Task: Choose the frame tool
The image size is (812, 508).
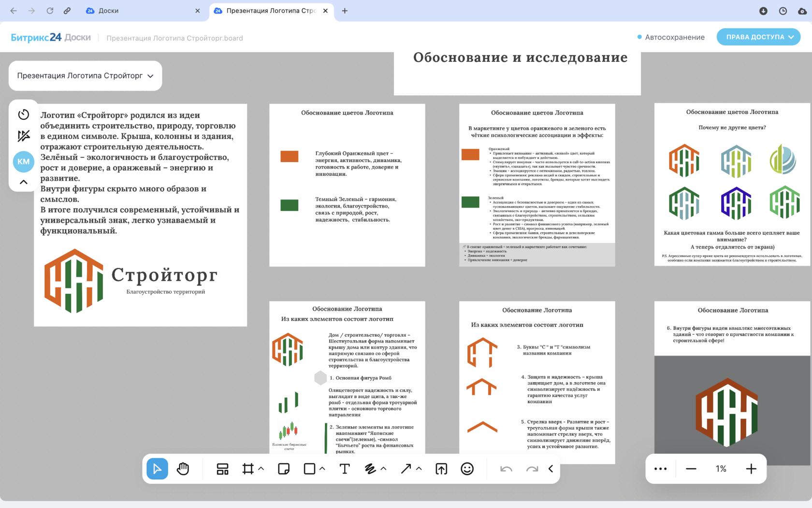Action: click(x=248, y=469)
